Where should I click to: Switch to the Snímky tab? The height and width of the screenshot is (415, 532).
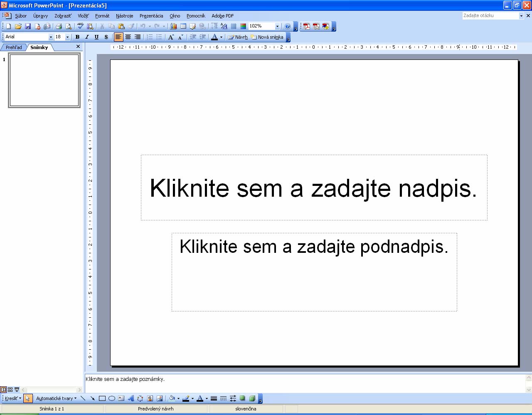coord(39,47)
